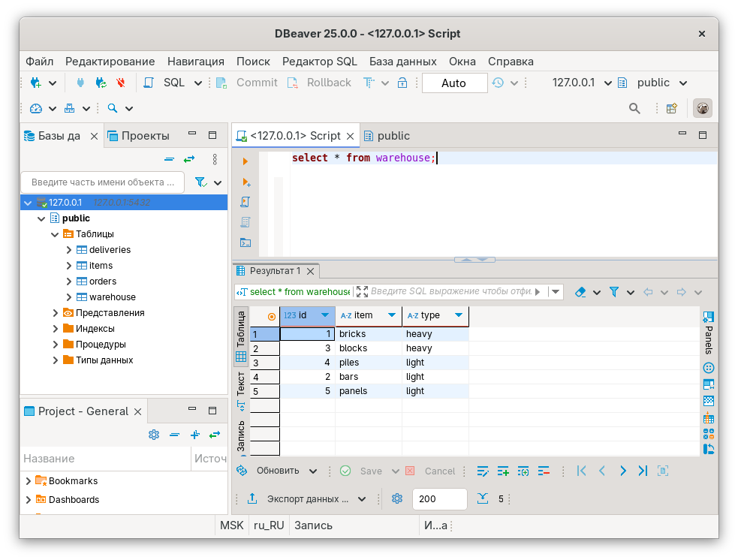
Task: Click the filter funnel icon in results toolbar
Action: pyautogui.click(x=614, y=292)
